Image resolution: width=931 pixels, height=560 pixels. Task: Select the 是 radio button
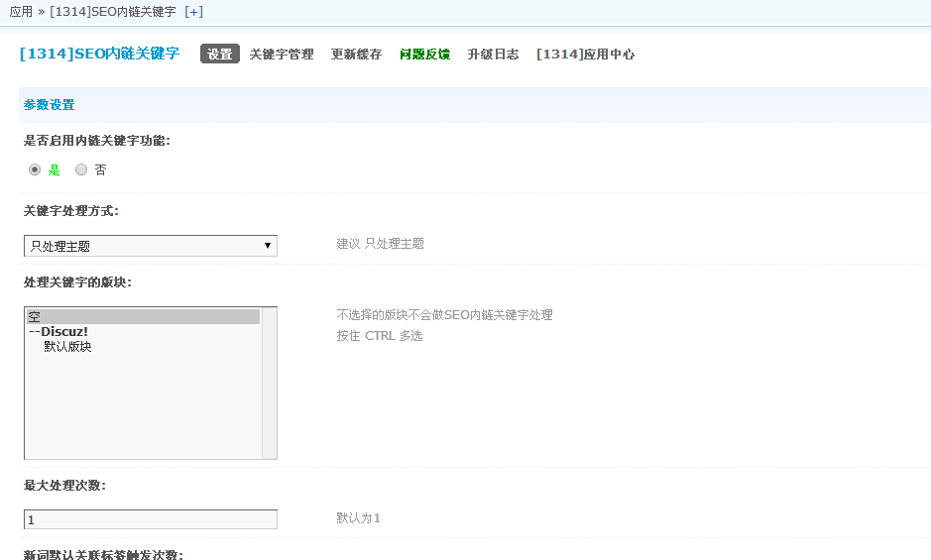pos(35,169)
